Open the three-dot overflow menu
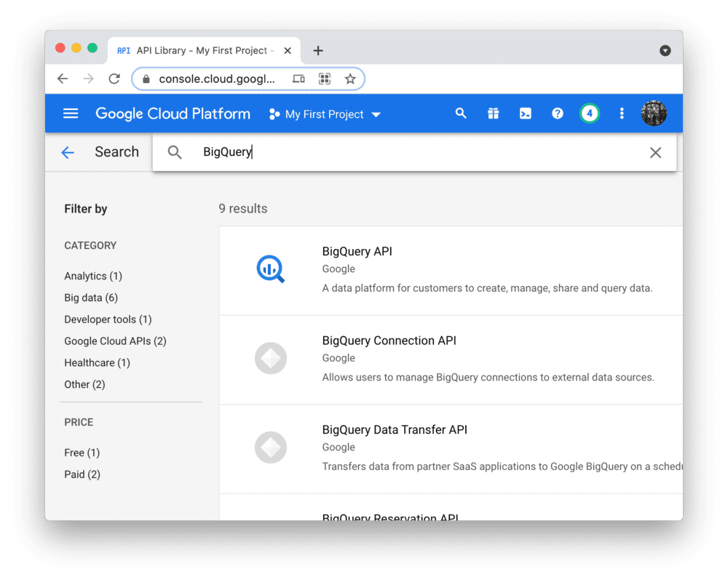This screenshot has height=580, width=728. click(x=621, y=114)
